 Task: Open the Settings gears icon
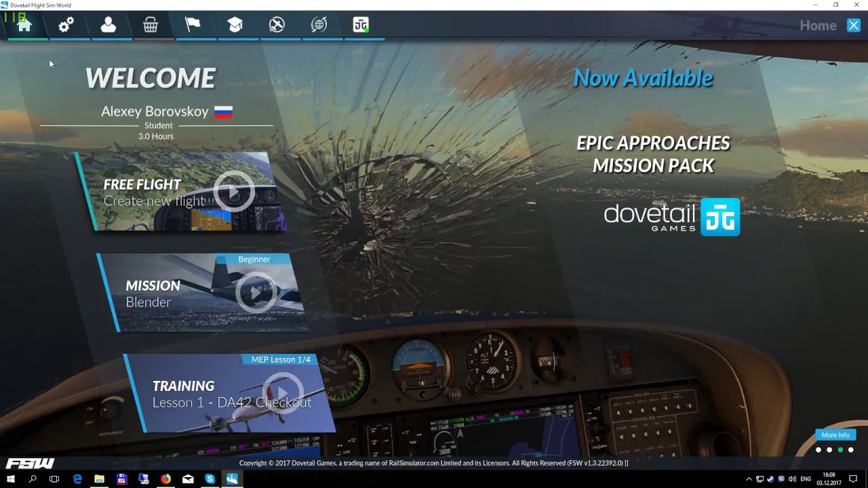(66, 25)
